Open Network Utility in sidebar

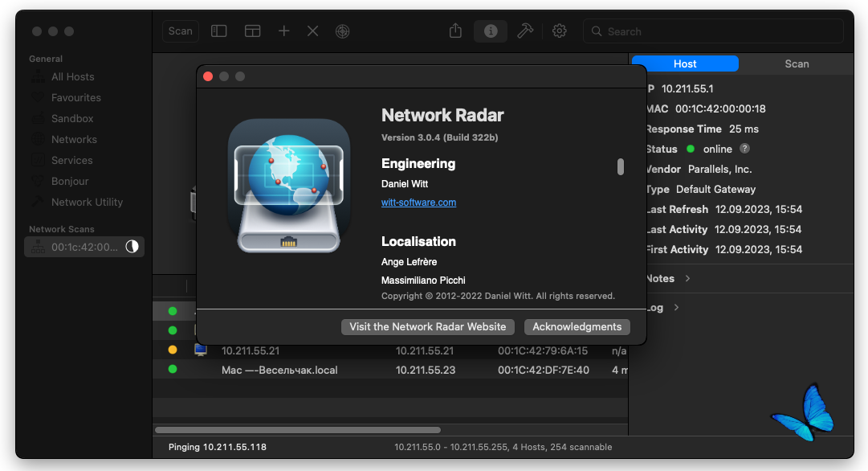87,203
